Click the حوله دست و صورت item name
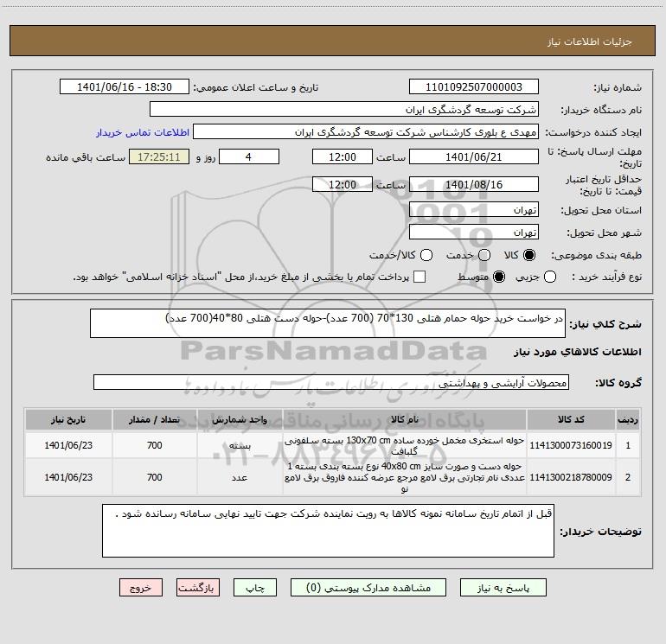Viewport: 666px width, 644px height. coord(405,477)
